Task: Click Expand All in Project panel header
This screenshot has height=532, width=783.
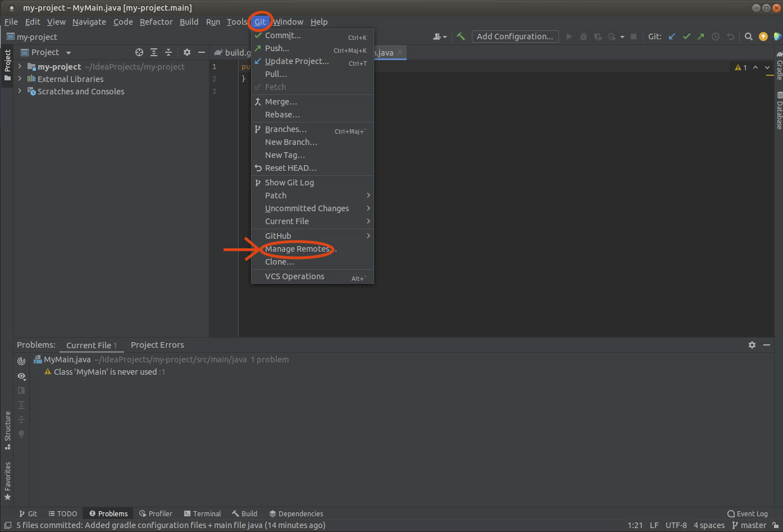Action: (154, 52)
